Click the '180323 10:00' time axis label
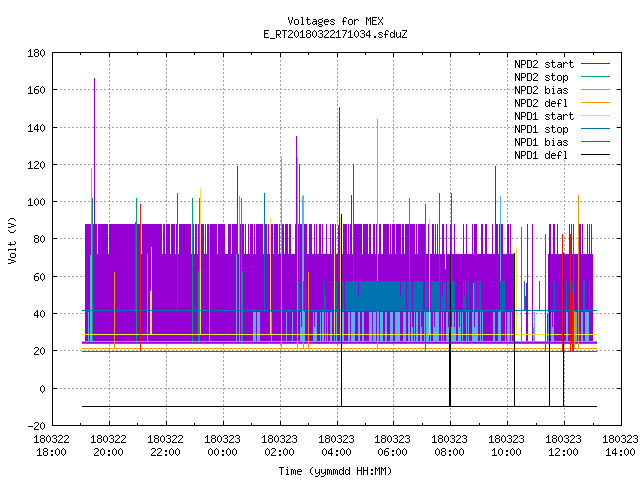Screen dimensions: 640x480 coord(507,446)
